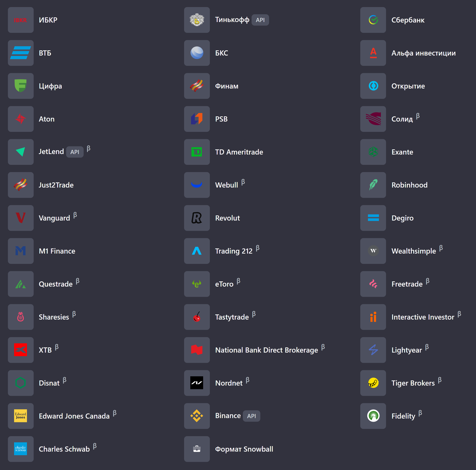Click the API badge next to Binance

[x=251, y=416]
